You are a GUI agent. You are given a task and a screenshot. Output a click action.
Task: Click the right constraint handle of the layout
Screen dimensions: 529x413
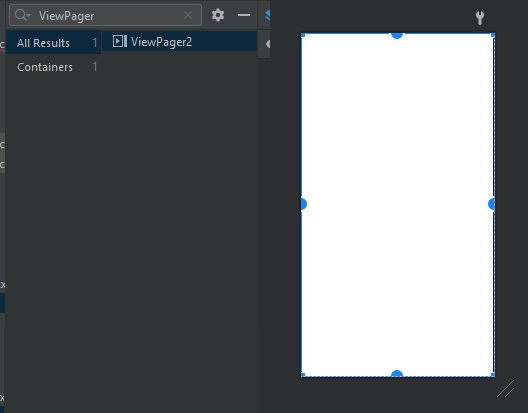point(492,204)
